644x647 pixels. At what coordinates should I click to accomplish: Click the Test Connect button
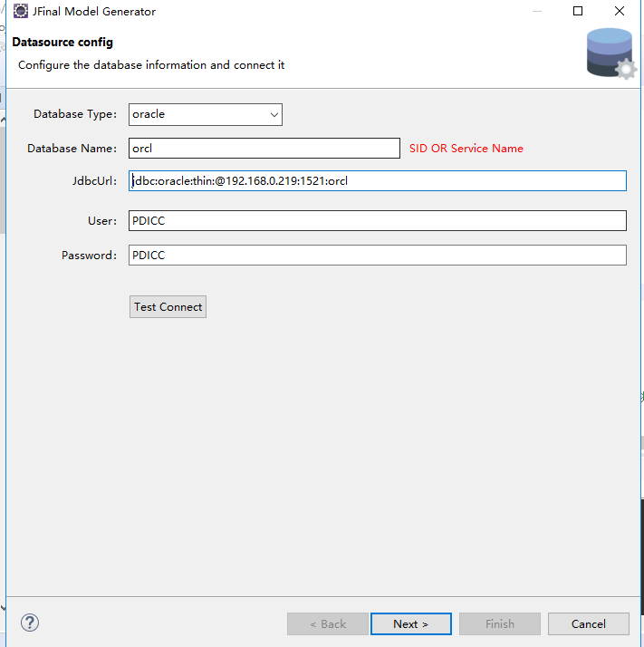[x=168, y=306]
